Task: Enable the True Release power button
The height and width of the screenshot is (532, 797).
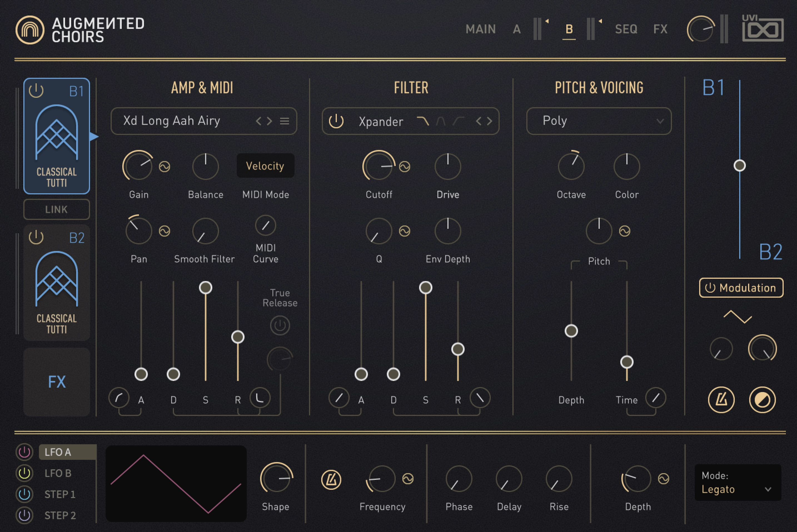Action: point(280,326)
